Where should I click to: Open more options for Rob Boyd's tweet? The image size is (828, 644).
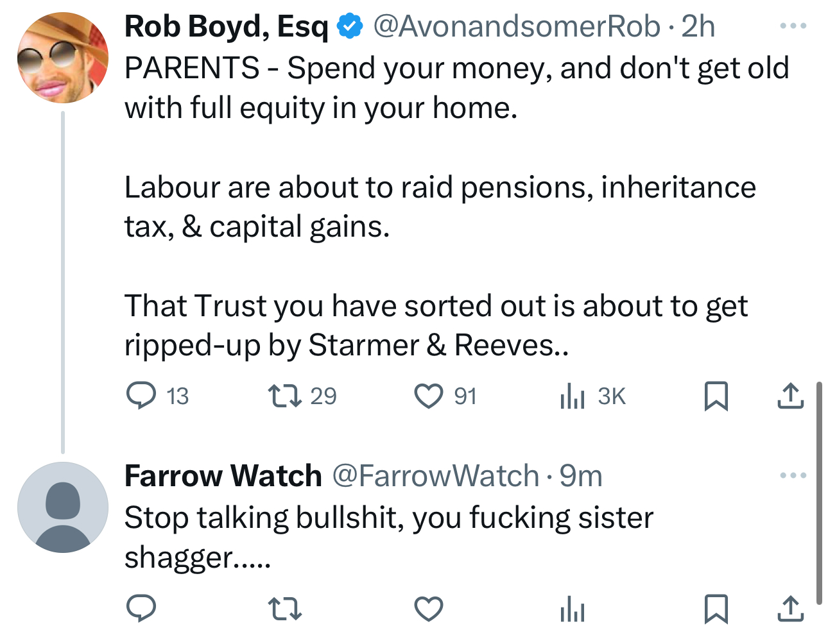(793, 26)
